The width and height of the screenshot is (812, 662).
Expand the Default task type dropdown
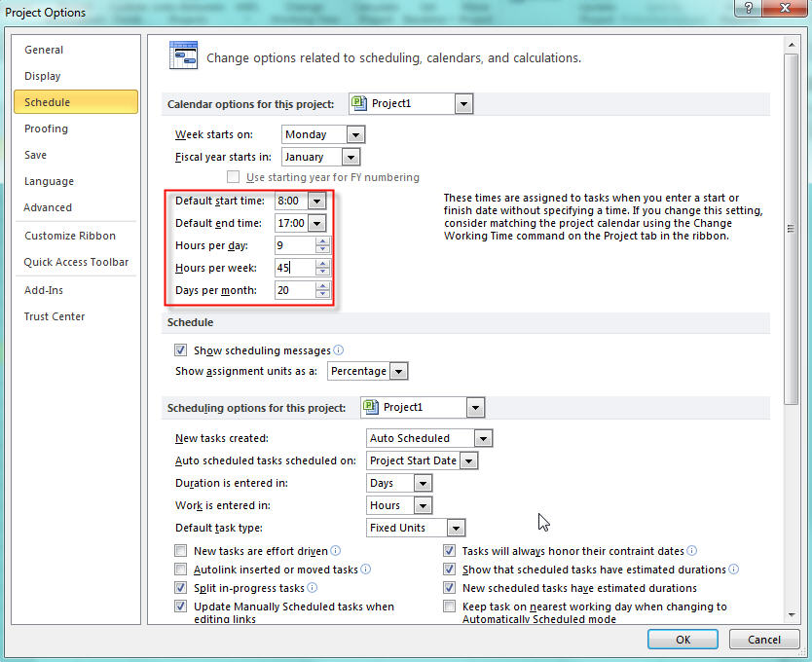[456, 528]
